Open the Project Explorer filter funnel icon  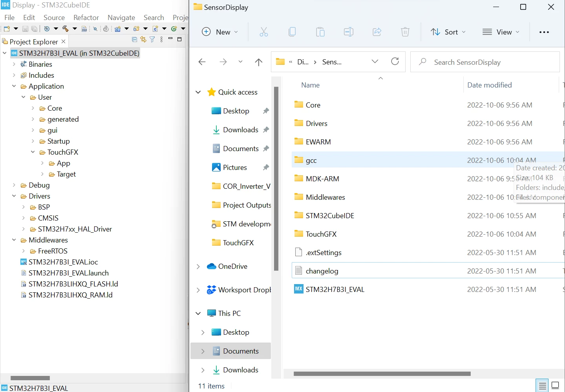click(x=152, y=40)
